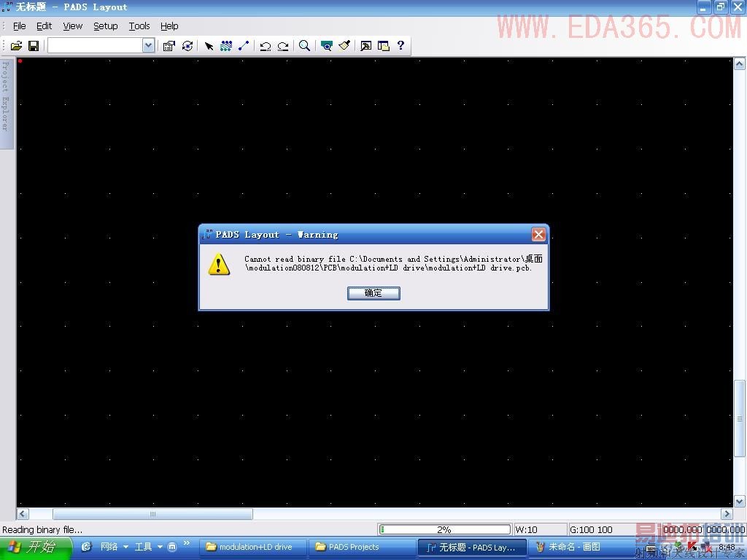Click the Reading binary file status text
747x560 pixels.
pos(42,529)
